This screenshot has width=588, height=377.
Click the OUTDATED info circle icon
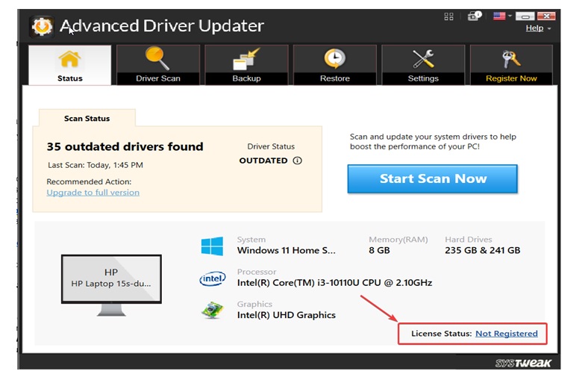point(298,161)
